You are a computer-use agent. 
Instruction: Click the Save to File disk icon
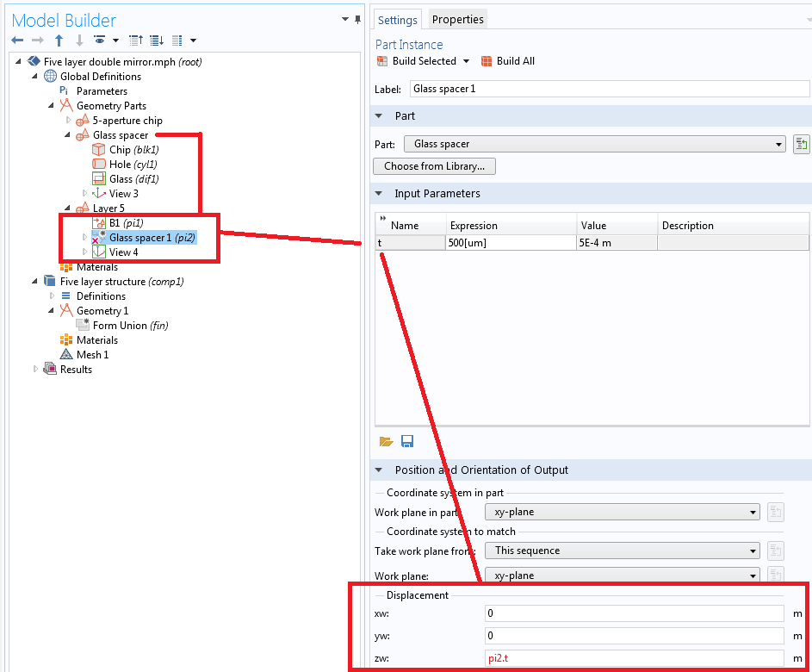pos(407,442)
